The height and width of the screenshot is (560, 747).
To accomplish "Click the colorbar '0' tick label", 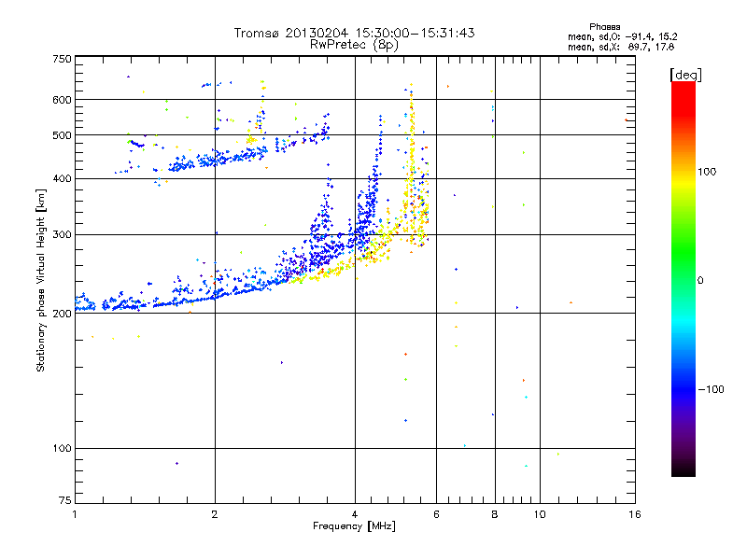I will click(x=700, y=281).
